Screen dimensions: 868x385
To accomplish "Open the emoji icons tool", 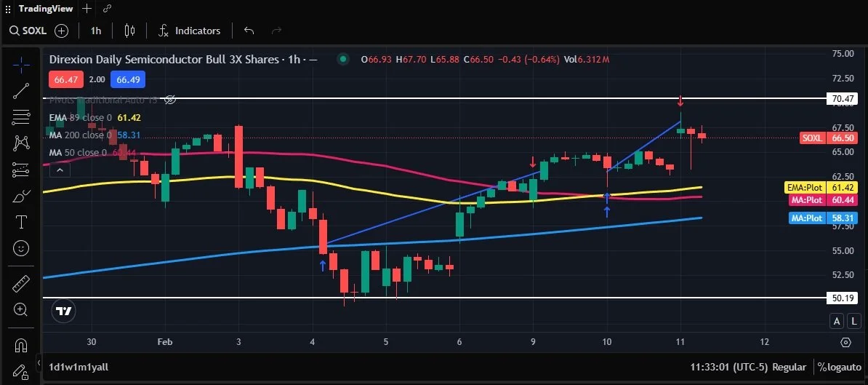I will pyautogui.click(x=21, y=248).
